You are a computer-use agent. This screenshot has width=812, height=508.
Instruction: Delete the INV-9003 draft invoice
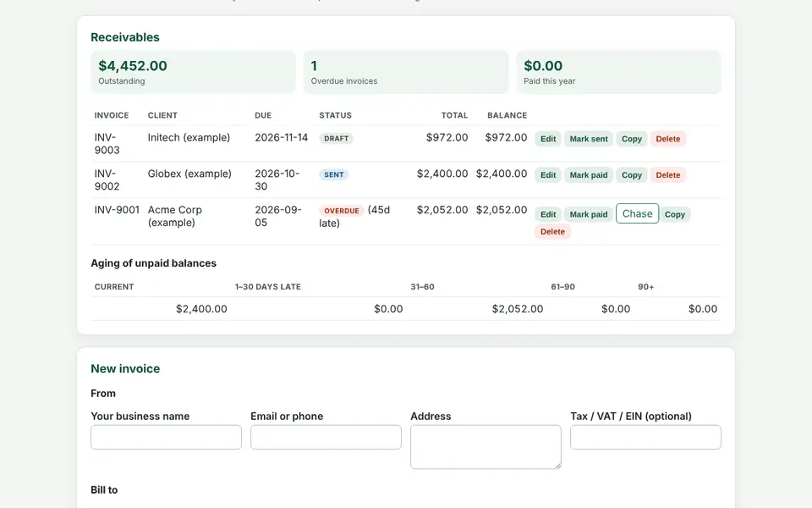pos(668,139)
